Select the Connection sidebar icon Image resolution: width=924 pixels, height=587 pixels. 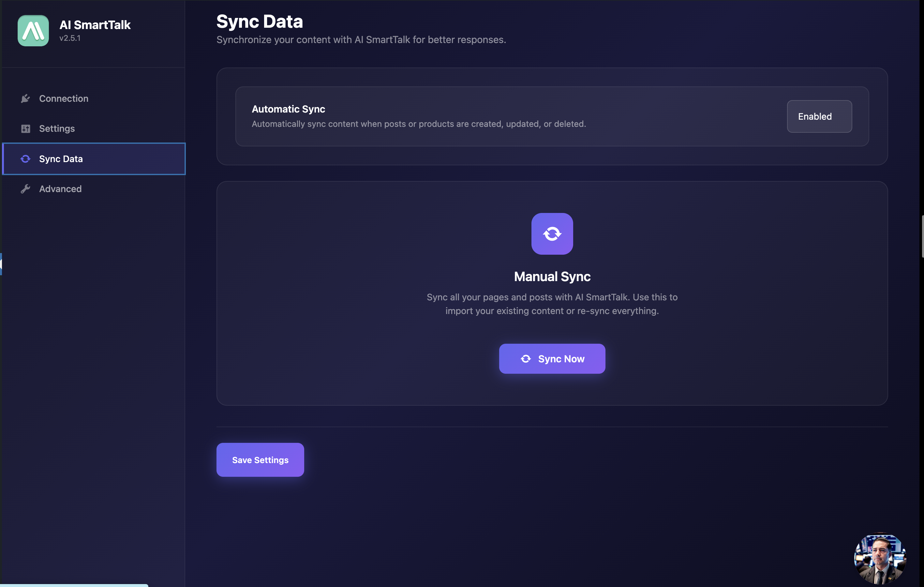[x=25, y=98]
